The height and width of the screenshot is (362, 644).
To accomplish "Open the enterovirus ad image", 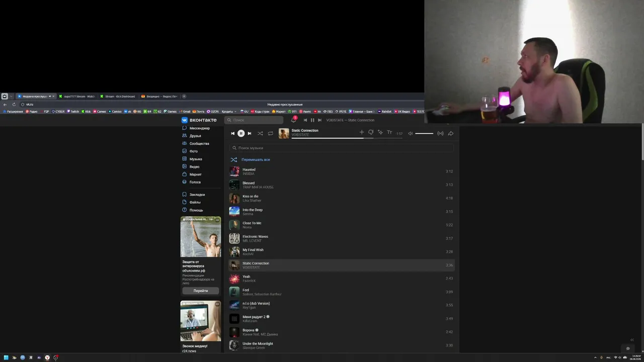I will 201,237.
